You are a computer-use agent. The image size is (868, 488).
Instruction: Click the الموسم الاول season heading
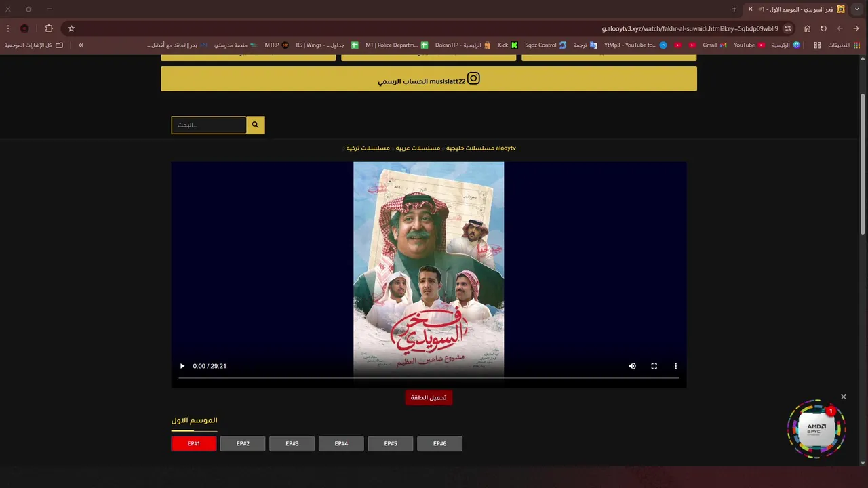(195, 420)
